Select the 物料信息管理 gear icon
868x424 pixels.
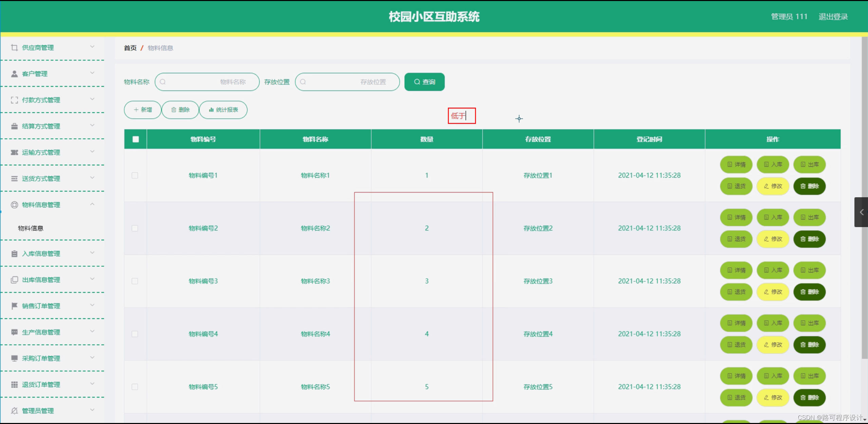(x=14, y=205)
